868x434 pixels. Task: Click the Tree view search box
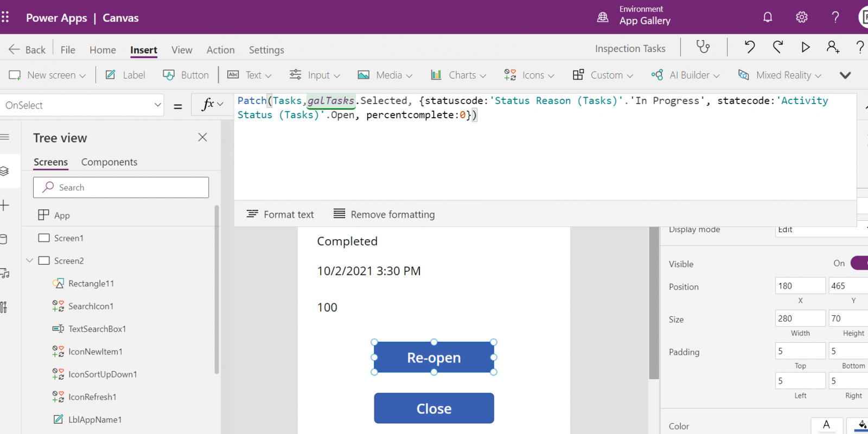121,187
